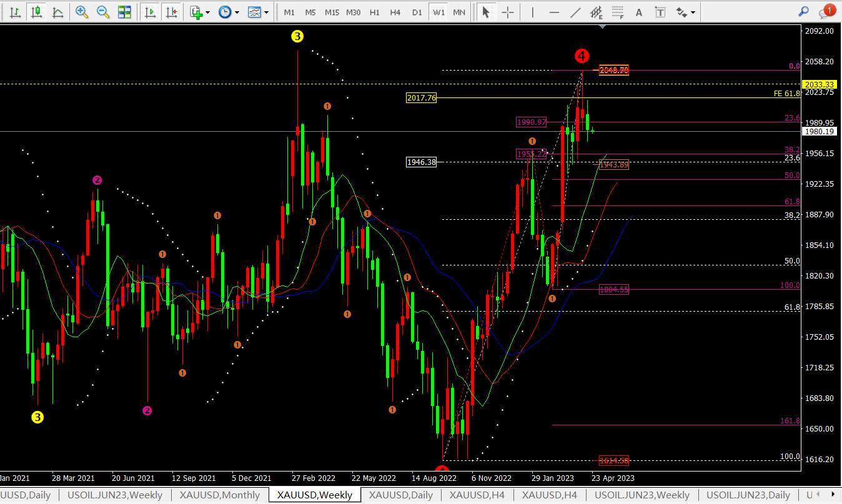This screenshot has width=842, height=504.
Task: Click the current price 1980.19 marker
Action: (x=820, y=132)
